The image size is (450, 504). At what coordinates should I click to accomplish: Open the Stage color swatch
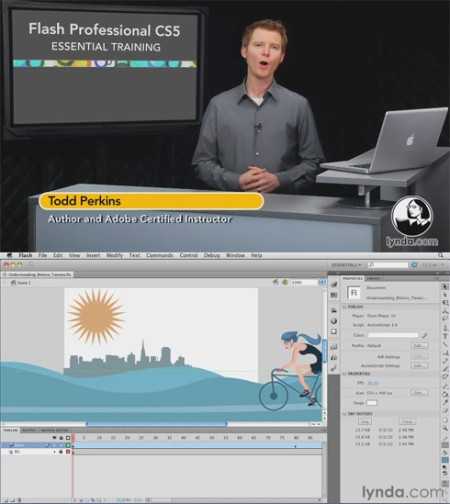point(372,403)
